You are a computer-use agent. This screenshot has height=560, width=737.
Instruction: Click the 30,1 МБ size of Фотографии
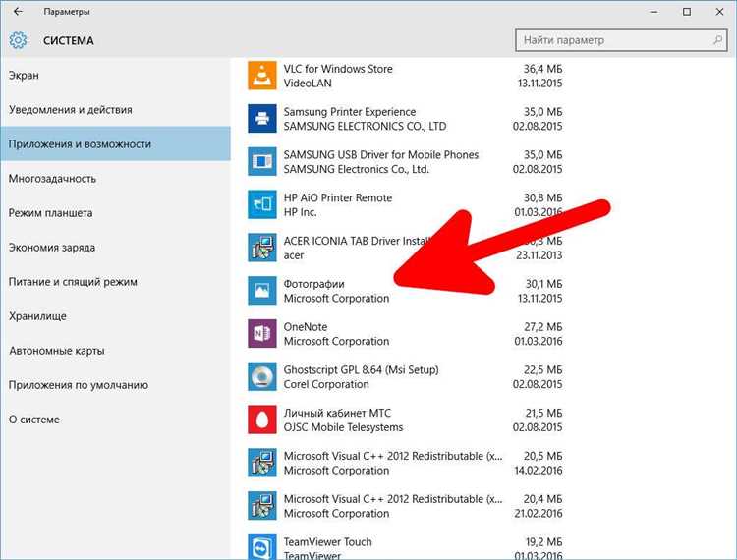(x=543, y=284)
